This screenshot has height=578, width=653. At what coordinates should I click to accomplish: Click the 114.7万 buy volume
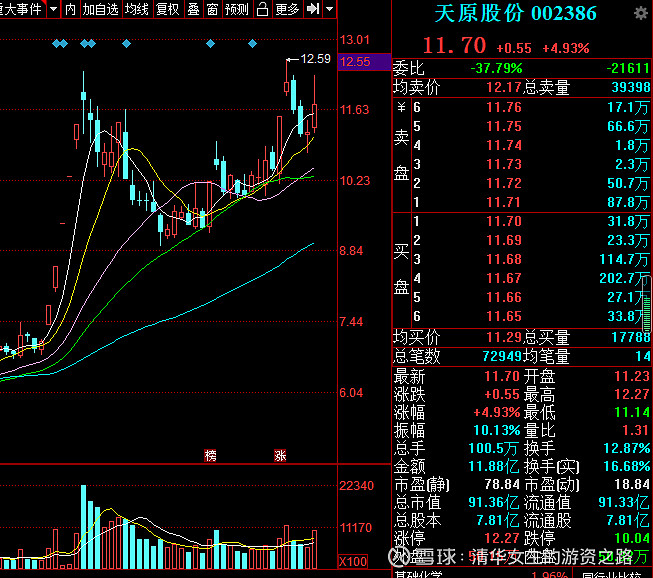click(x=624, y=259)
